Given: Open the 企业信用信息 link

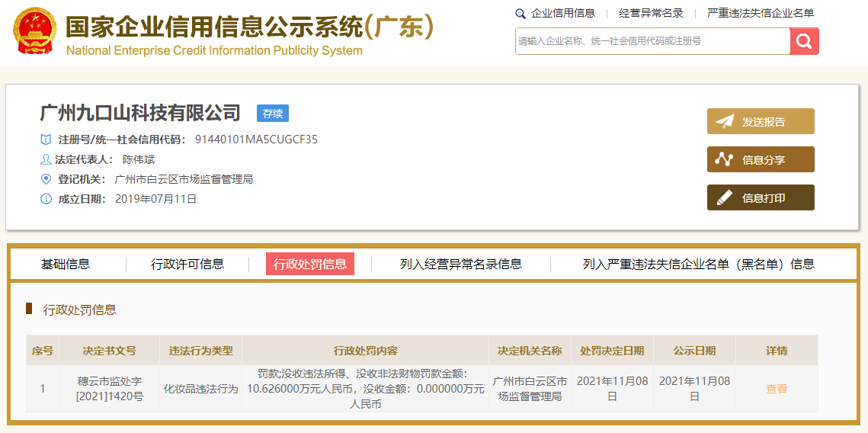Looking at the screenshot, I should click(x=562, y=14).
